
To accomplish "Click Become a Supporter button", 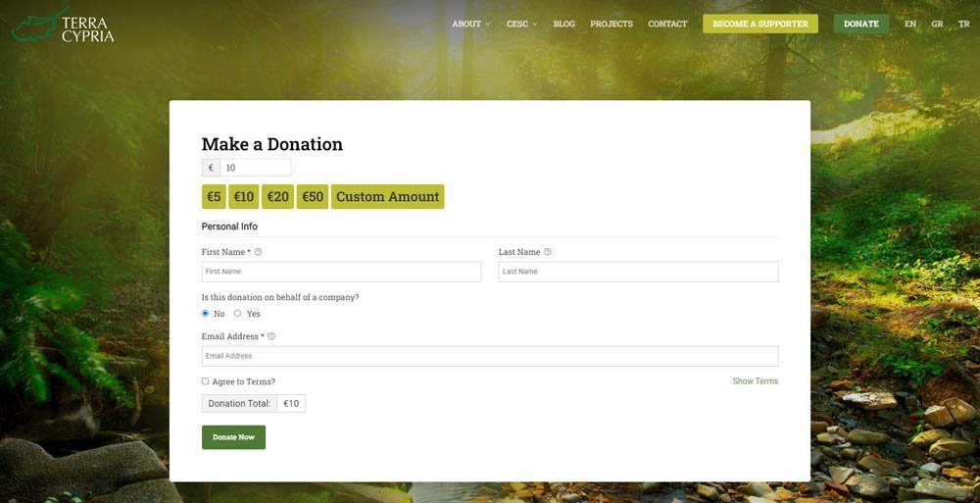I will 760,24.
